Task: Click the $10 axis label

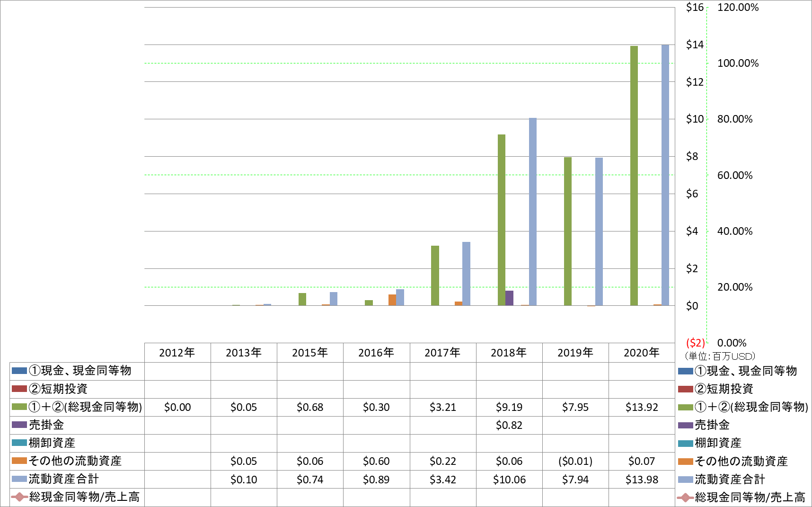Action: click(x=695, y=119)
